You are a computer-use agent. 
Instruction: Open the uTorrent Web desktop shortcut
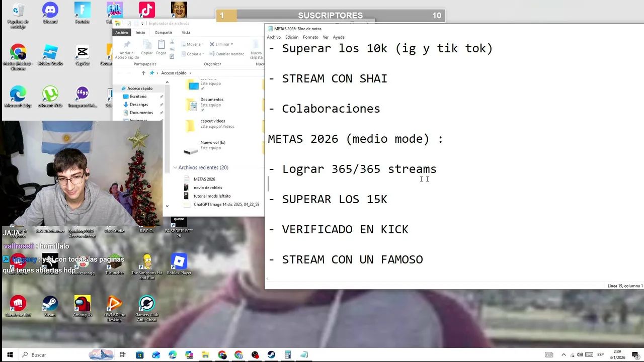(50, 97)
